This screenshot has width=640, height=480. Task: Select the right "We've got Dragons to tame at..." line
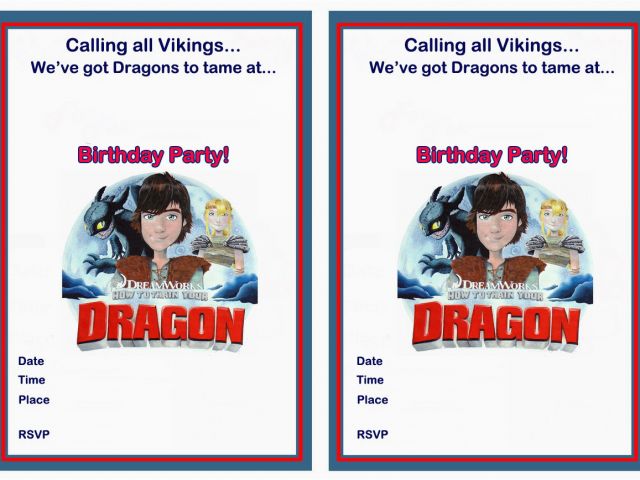tap(492, 68)
